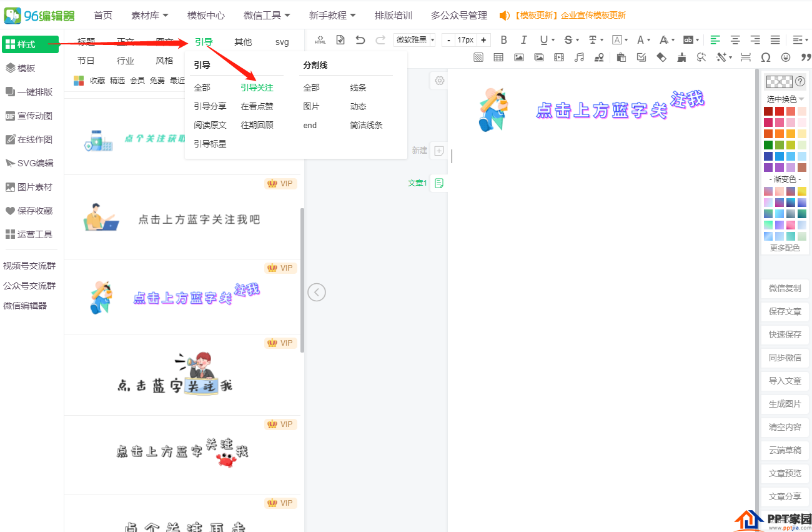Viewport: 812px width, 532px height.
Task: Insert a table from the toolbar
Action: pyautogui.click(x=498, y=58)
